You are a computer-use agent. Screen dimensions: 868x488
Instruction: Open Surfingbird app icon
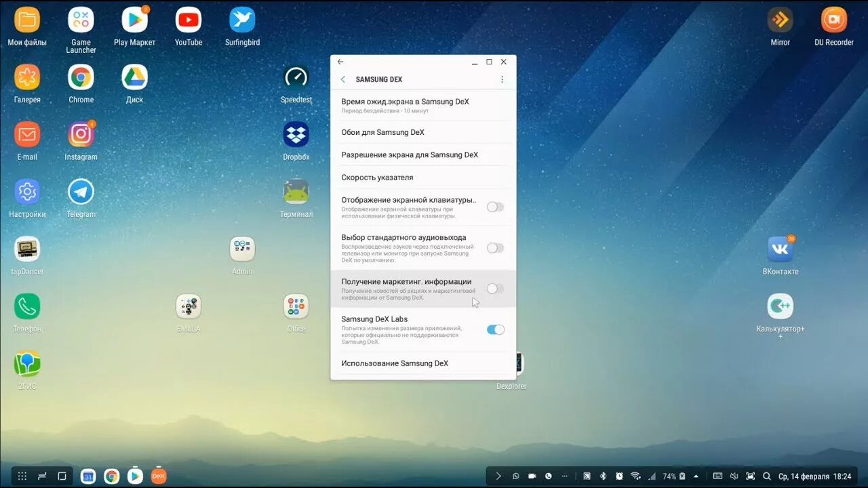pos(242,20)
